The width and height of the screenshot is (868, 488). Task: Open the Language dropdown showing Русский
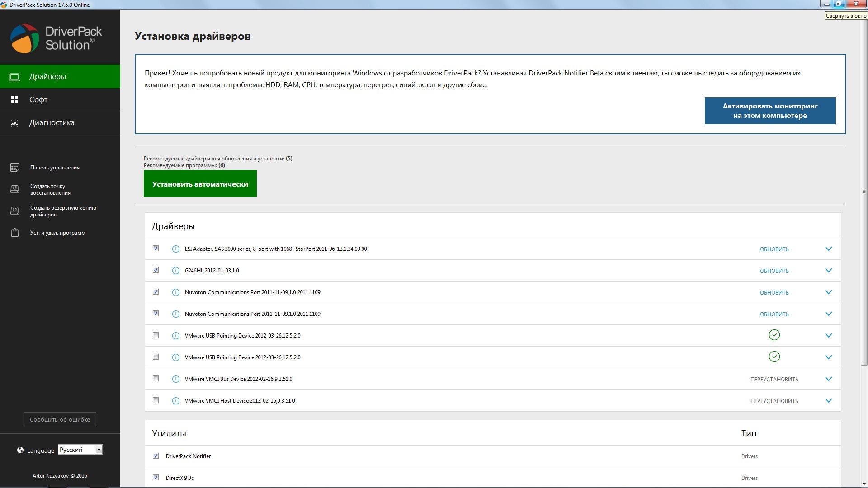(x=80, y=450)
